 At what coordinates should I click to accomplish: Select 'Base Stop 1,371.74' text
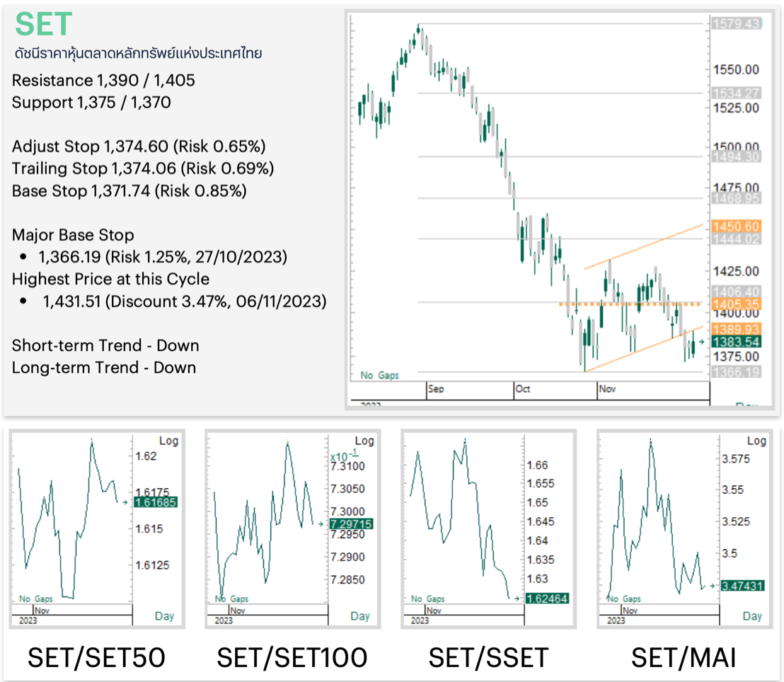point(81,190)
